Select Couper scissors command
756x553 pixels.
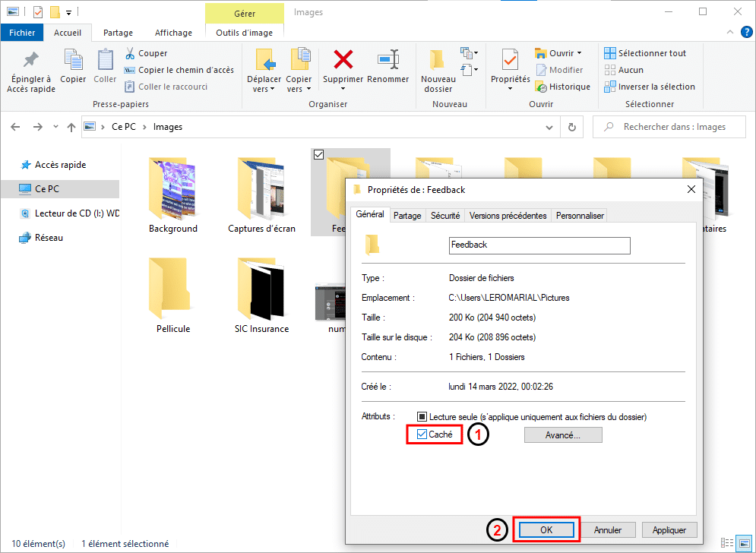146,53
